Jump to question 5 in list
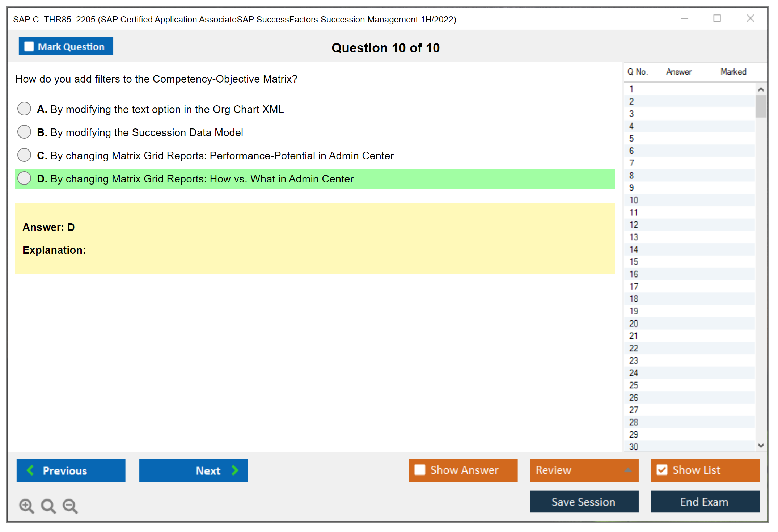This screenshot has height=532, width=778. tap(631, 138)
